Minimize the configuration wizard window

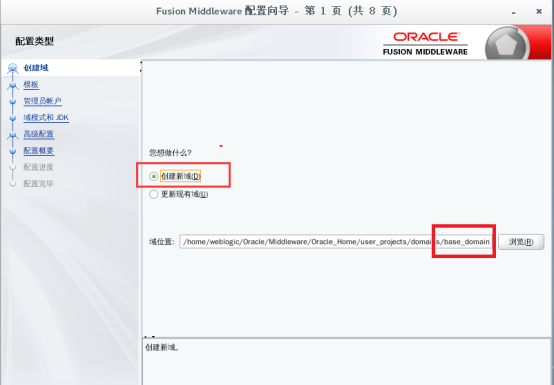click(513, 12)
